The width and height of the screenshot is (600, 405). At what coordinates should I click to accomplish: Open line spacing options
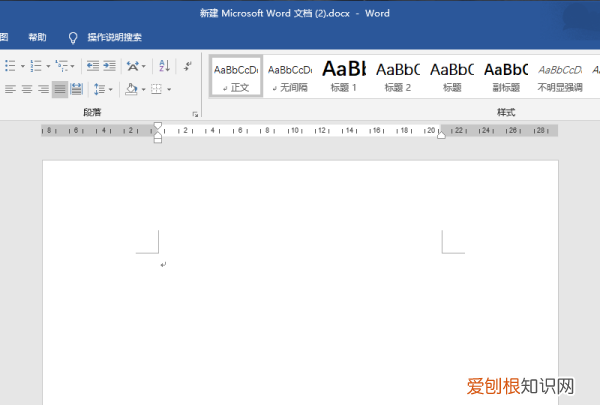[99, 90]
